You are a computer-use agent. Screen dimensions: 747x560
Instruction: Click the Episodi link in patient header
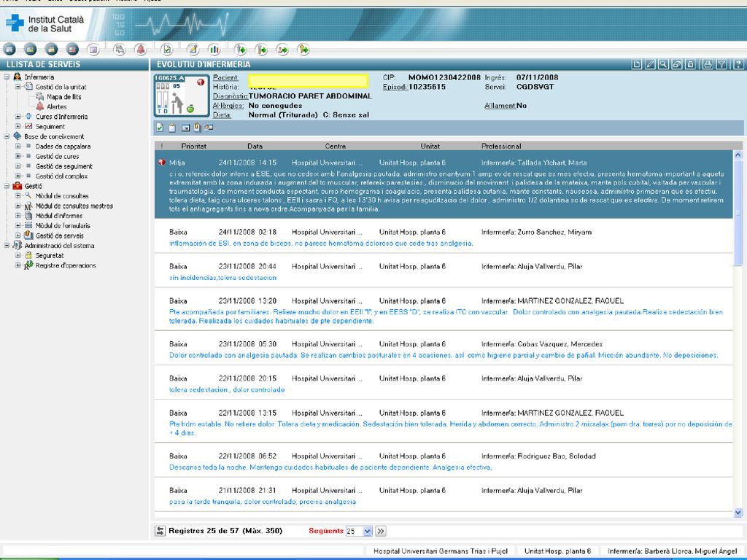click(x=395, y=87)
